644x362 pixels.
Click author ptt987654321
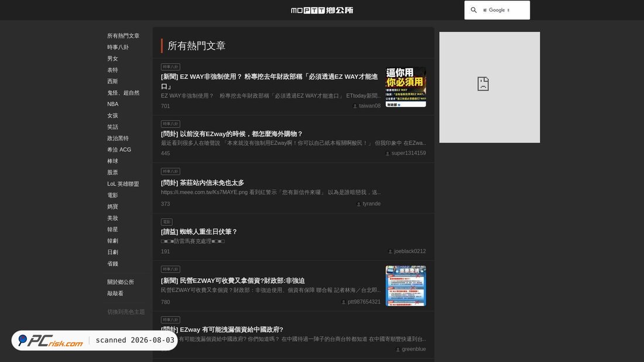pyautogui.click(x=364, y=302)
